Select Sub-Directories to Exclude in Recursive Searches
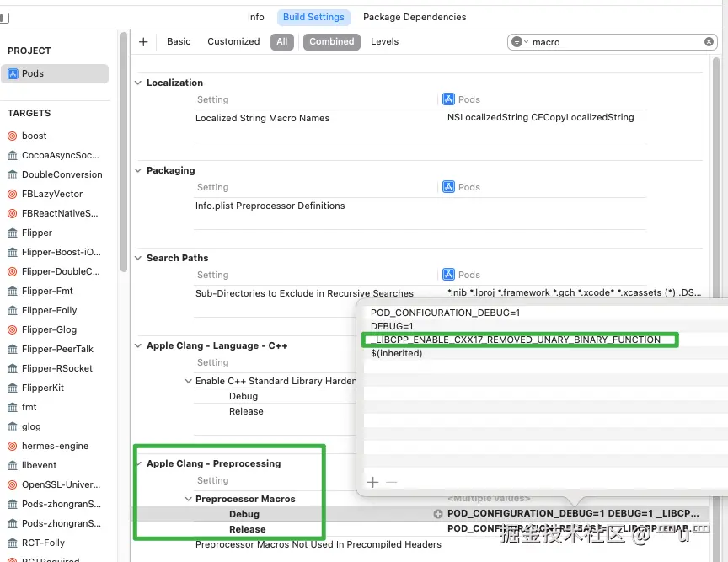Viewport: 728px width, 562px height. 304,293
